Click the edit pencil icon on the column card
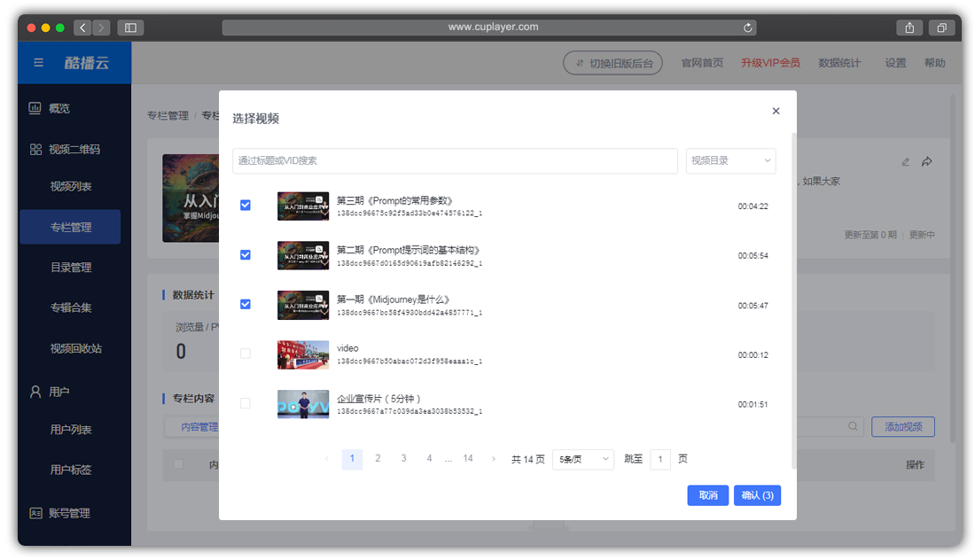Screen dimensions: 975x560 coord(905,162)
